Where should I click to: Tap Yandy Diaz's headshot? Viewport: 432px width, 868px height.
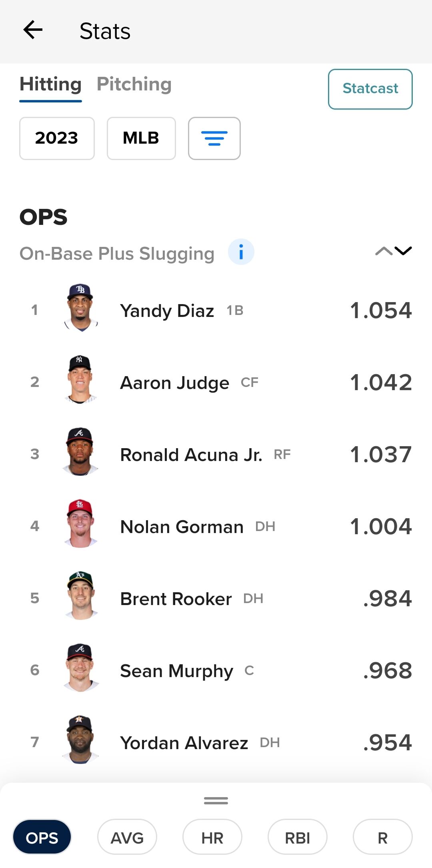click(81, 308)
